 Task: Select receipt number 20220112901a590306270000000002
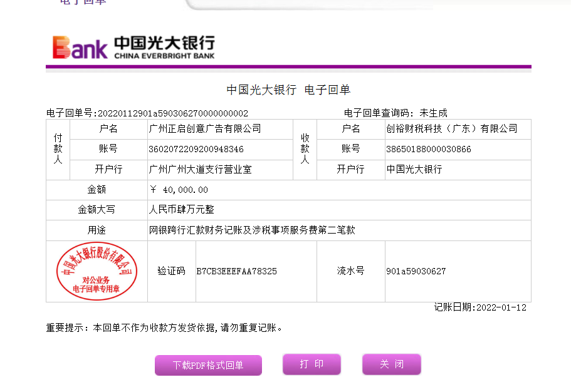click(x=173, y=113)
